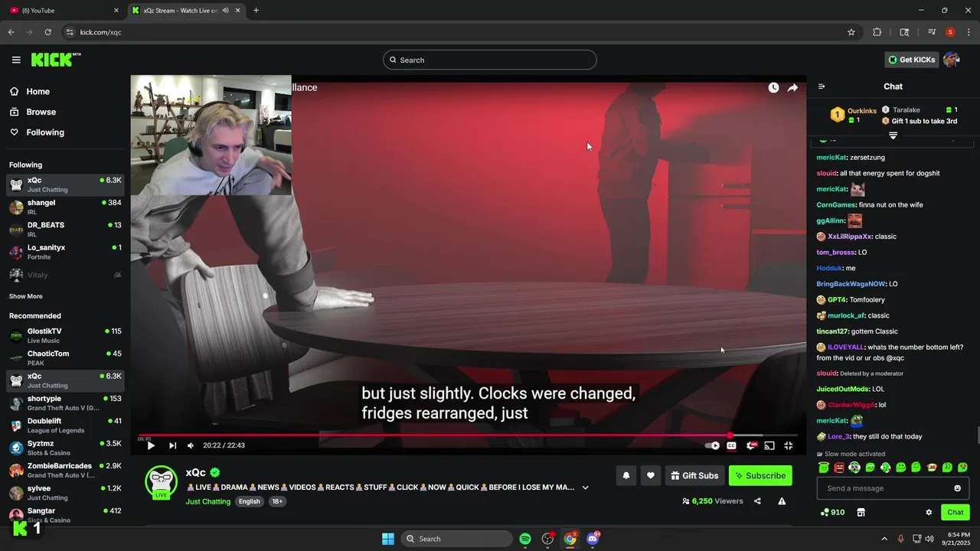
Task: Open Lo_sanityx channel in Following list
Action: tap(65, 252)
